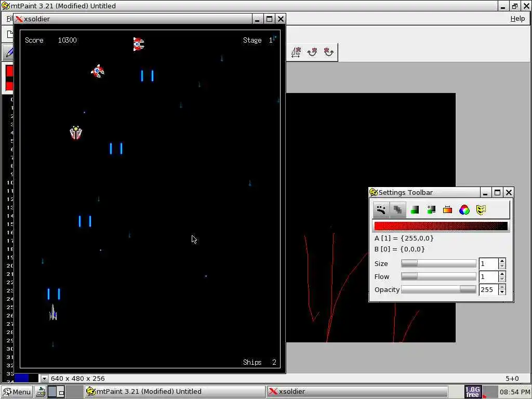This screenshot has height=399, width=532.
Task: Decrease Size with the down stepper arrow
Action: coord(502,267)
